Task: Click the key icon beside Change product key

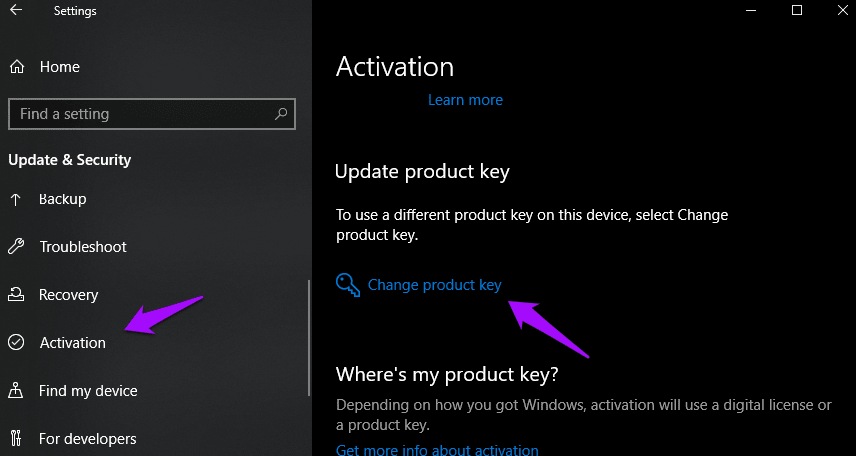Action: click(x=348, y=285)
